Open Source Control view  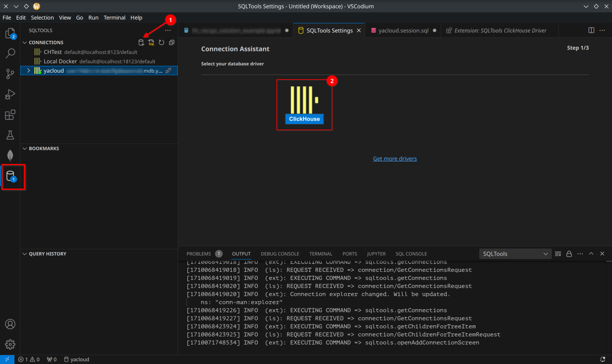coord(10,73)
